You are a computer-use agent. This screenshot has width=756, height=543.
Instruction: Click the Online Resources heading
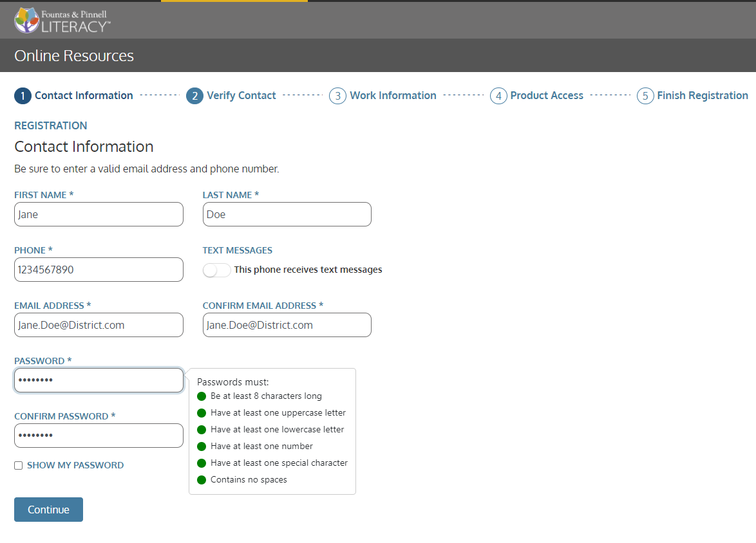74,56
